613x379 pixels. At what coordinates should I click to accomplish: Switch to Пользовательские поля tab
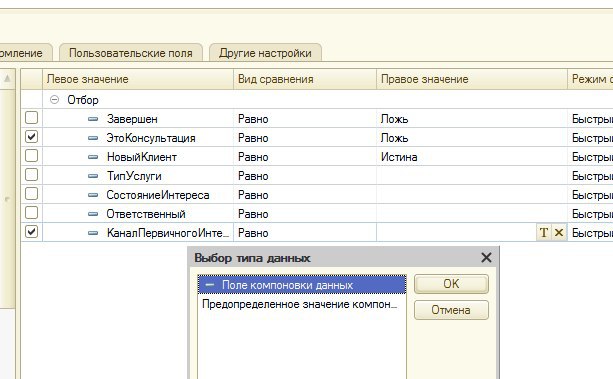(131, 53)
